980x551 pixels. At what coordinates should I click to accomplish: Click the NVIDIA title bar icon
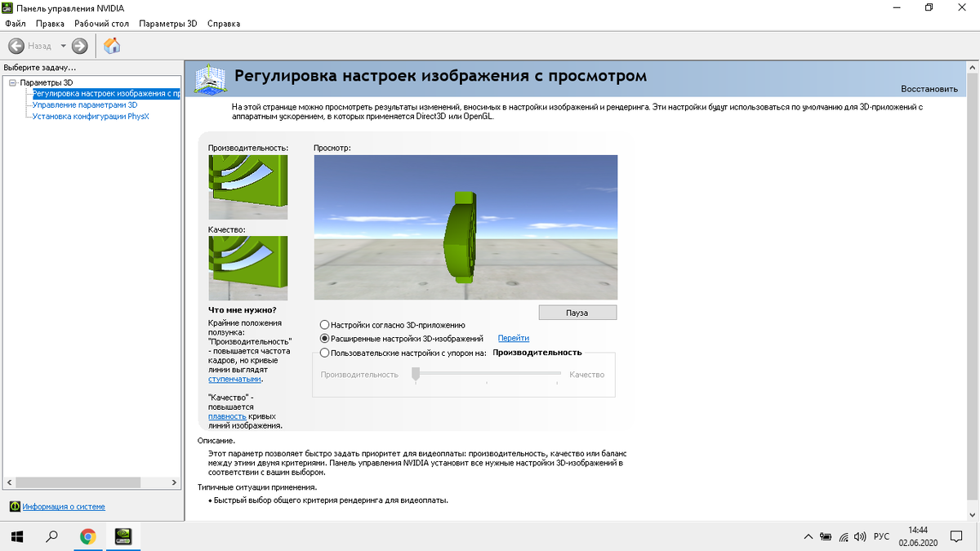[x=8, y=7]
